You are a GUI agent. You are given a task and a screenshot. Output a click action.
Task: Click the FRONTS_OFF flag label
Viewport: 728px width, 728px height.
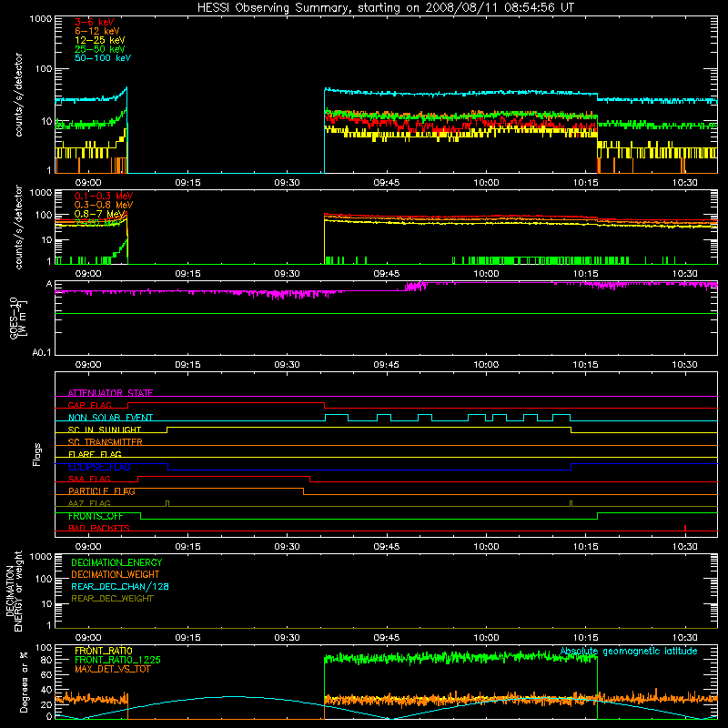(x=96, y=516)
